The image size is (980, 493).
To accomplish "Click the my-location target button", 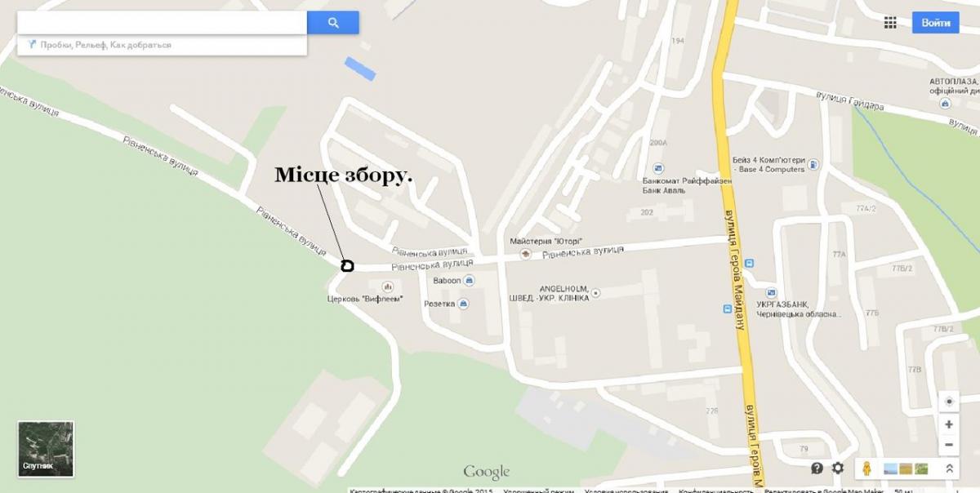I will pyautogui.click(x=948, y=402).
